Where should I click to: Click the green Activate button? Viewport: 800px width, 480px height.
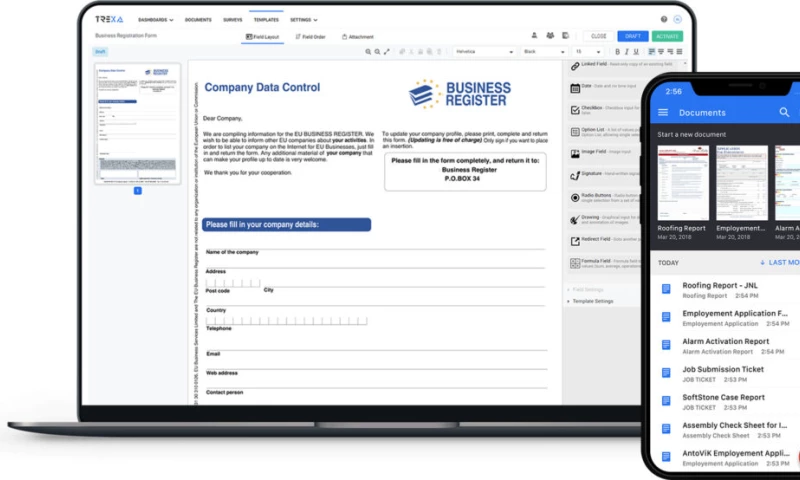(667, 36)
